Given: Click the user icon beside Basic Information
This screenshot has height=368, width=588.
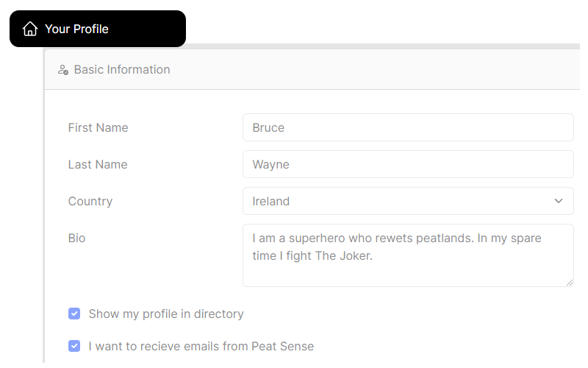Looking at the screenshot, I should point(63,70).
